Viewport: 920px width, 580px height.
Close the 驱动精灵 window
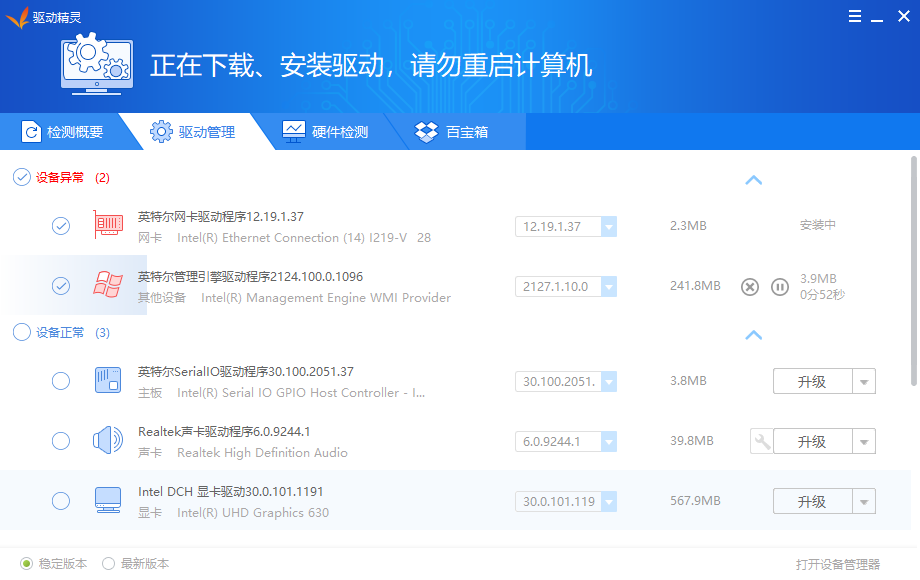pos(904,16)
